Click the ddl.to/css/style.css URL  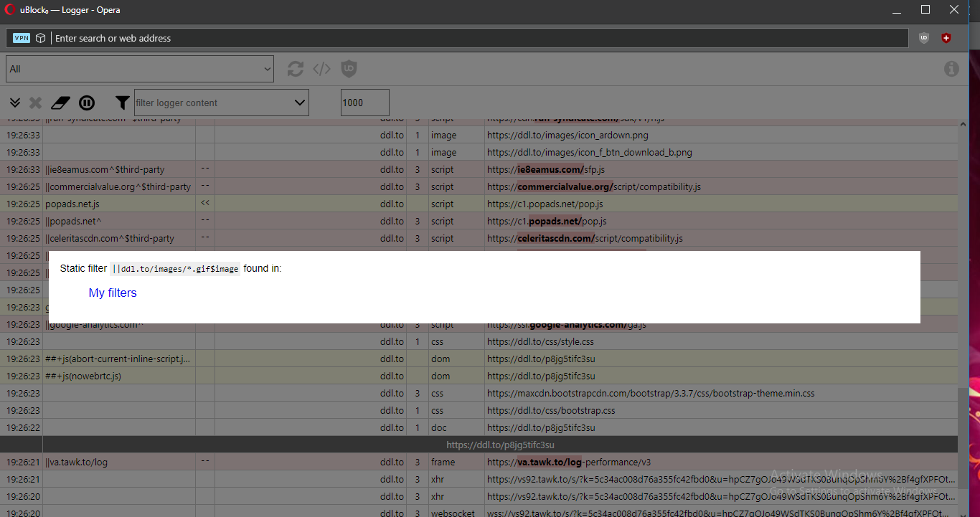pyautogui.click(x=540, y=341)
